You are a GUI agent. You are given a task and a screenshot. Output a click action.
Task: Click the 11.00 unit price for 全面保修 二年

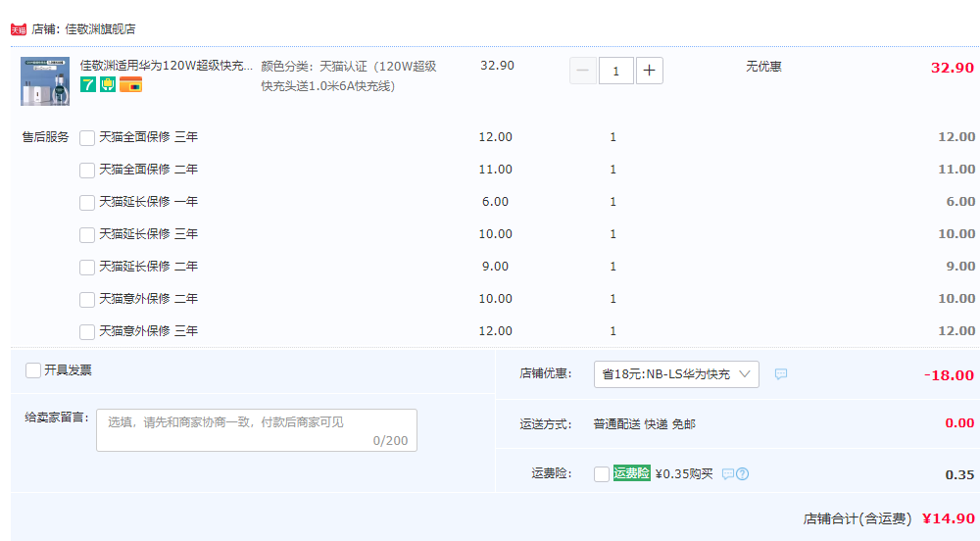click(496, 170)
